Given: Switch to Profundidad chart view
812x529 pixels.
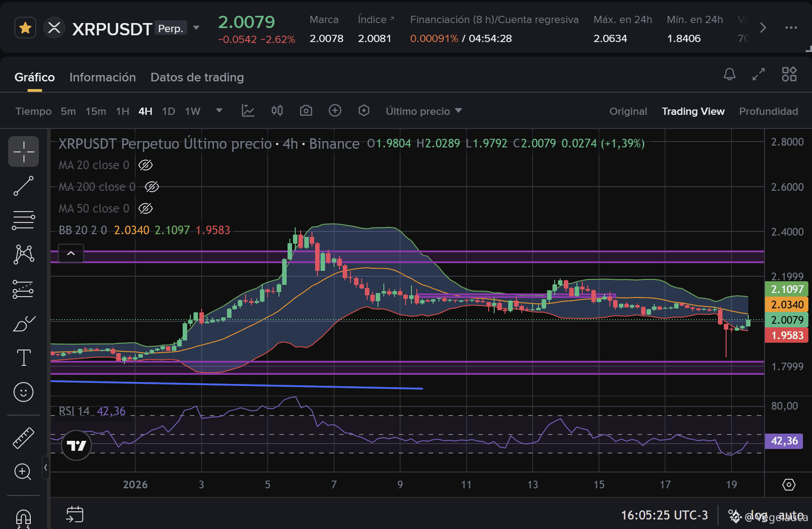Looking at the screenshot, I should tap(768, 111).
